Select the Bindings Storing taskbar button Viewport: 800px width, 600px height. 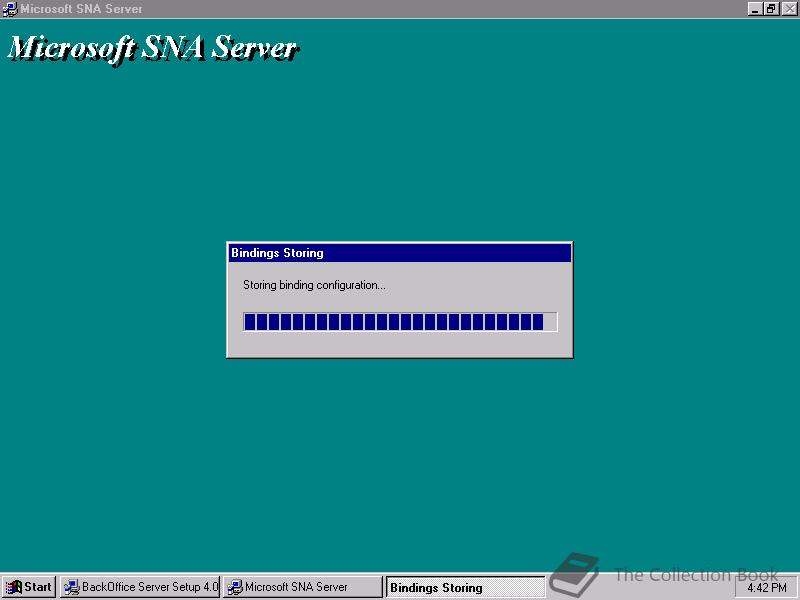tap(465, 587)
